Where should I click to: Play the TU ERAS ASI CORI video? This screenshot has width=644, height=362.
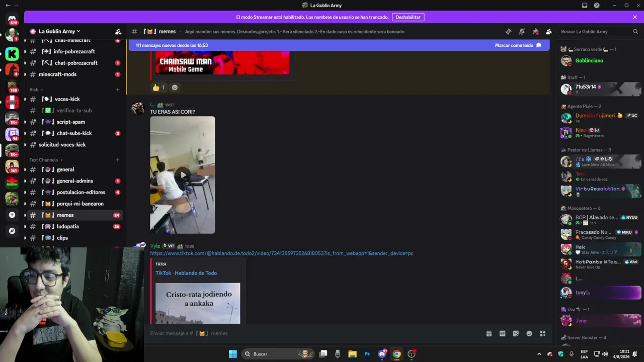(183, 175)
